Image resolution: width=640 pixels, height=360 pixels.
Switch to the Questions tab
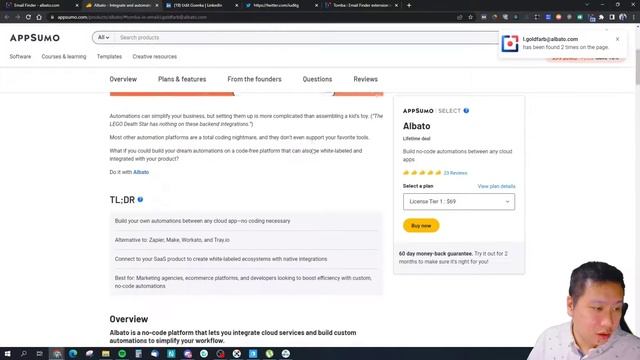pyautogui.click(x=317, y=79)
